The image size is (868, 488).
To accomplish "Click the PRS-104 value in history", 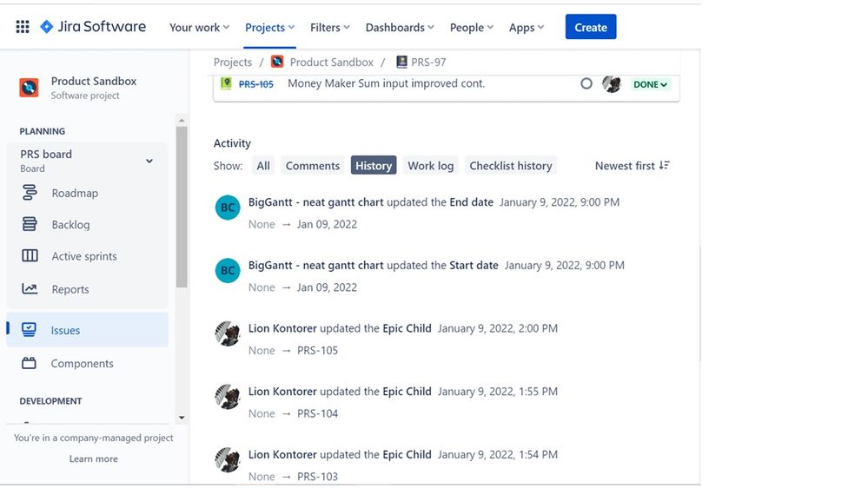I will pyautogui.click(x=317, y=413).
